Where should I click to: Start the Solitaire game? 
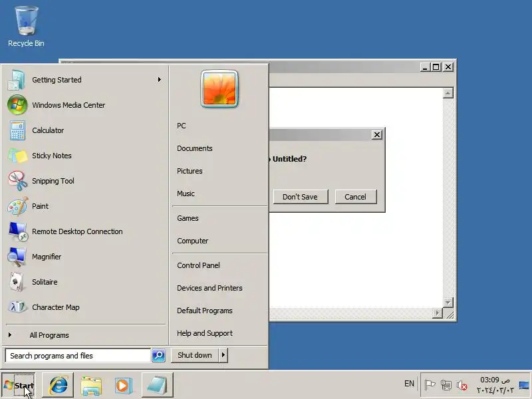click(x=85, y=282)
